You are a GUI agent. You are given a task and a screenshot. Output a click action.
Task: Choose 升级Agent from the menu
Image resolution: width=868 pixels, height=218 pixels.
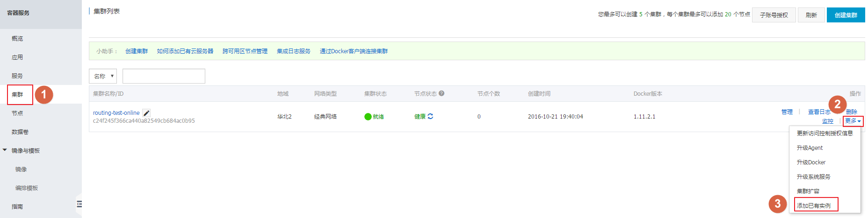coord(810,148)
